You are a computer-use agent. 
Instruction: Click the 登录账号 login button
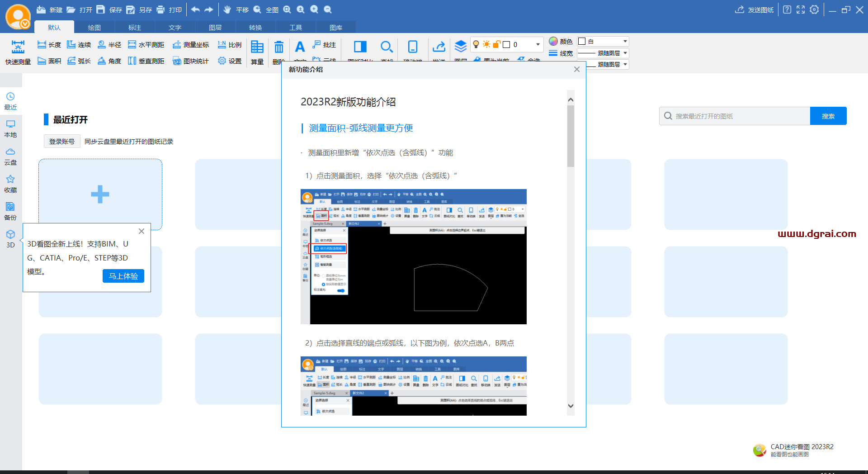point(62,142)
